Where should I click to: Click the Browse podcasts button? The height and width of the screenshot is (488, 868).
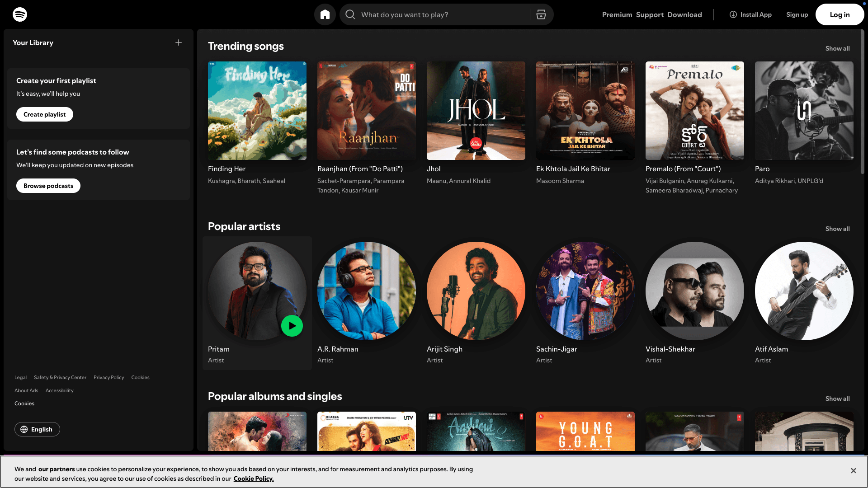pyautogui.click(x=48, y=186)
